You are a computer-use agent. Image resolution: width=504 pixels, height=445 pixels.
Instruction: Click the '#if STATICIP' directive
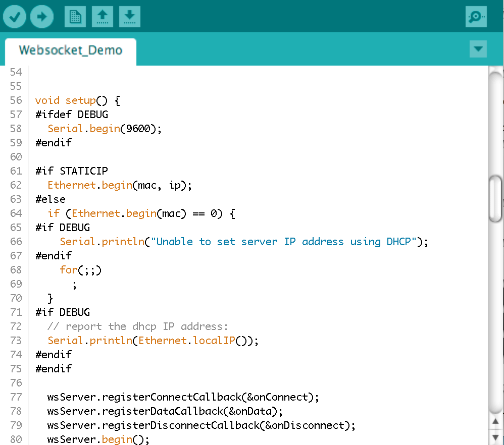coord(72,171)
